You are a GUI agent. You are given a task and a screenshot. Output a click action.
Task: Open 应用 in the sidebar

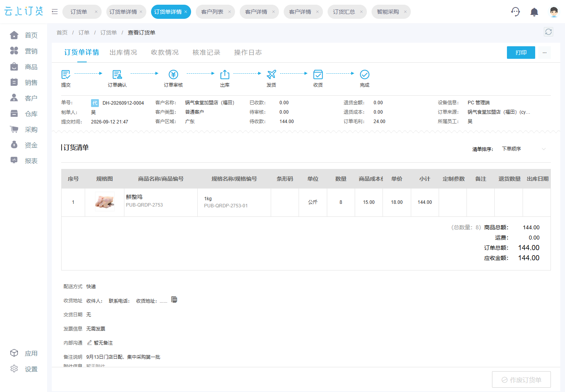pyautogui.click(x=24, y=353)
